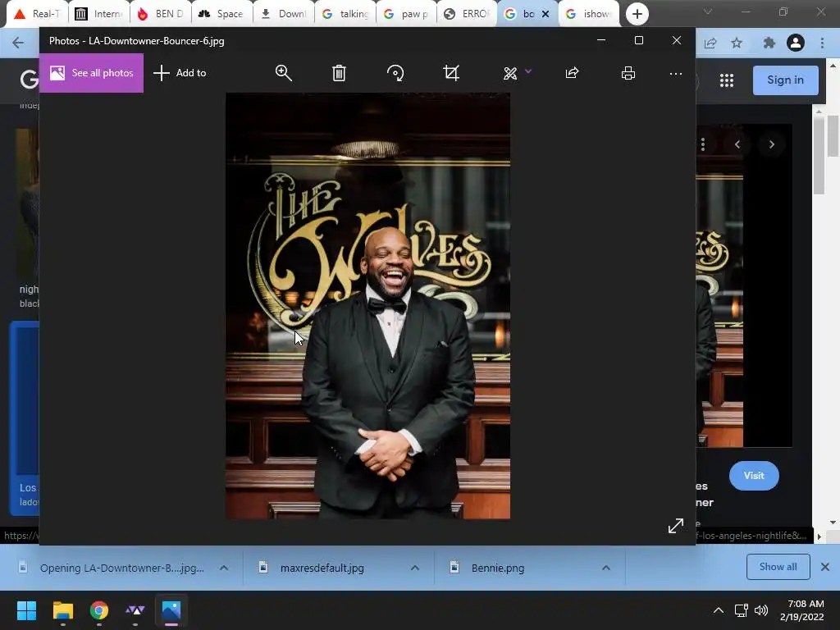The height and width of the screenshot is (630, 840).
Task: Open the network tray icon
Action: (x=742, y=610)
